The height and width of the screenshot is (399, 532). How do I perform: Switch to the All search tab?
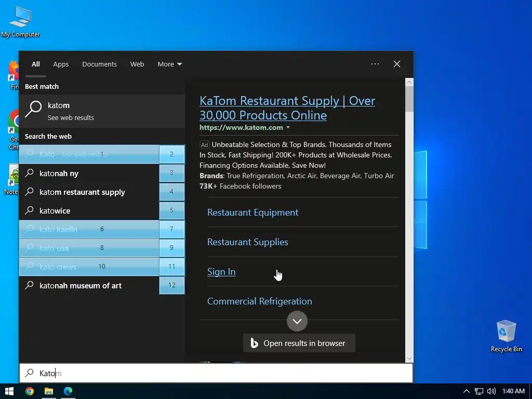tap(36, 64)
